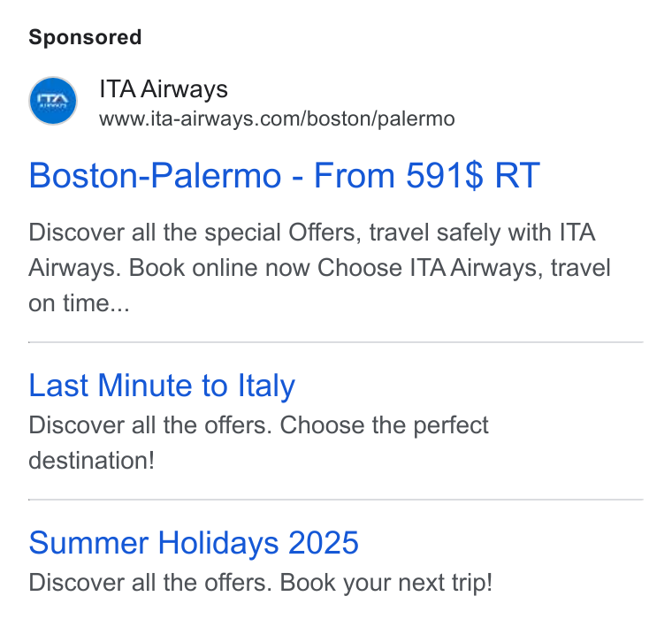Viewport: 672px width, 642px height.
Task: Click the ITA Airways advertiser name
Action: pos(164,89)
